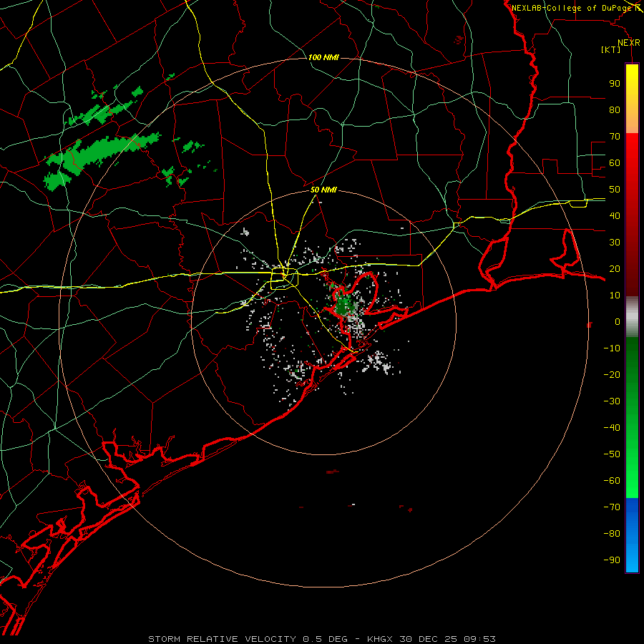This screenshot has width=644, height=644.
Task: Click the yellow Houston highway loop
Action: [x=284, y=278]
